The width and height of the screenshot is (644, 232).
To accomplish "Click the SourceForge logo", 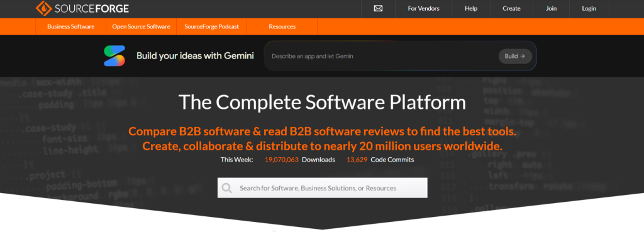I will (82, 8).
